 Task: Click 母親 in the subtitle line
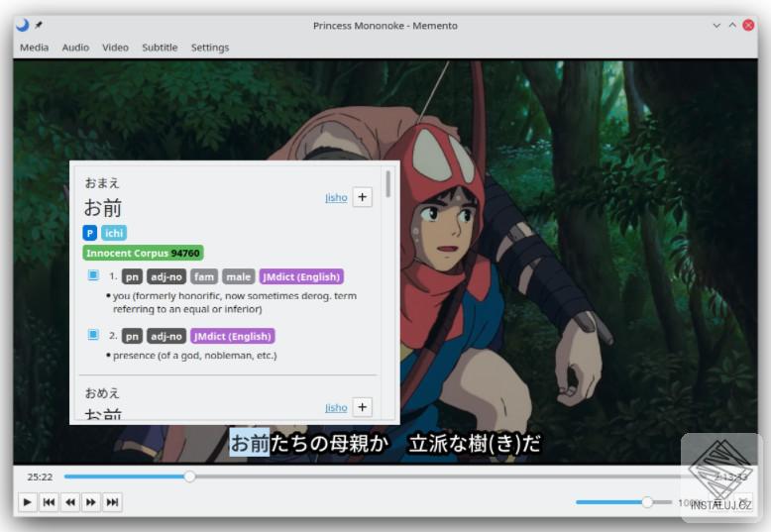tap(348, 443)
